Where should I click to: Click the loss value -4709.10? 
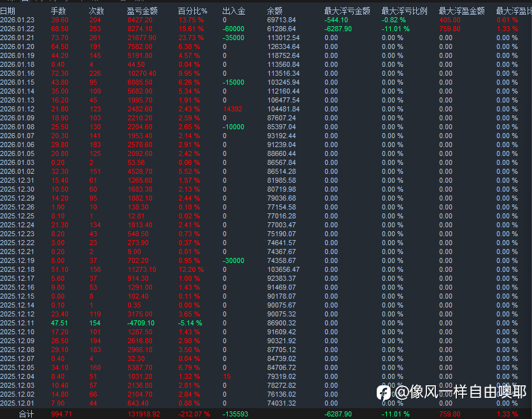pos(141,323)
